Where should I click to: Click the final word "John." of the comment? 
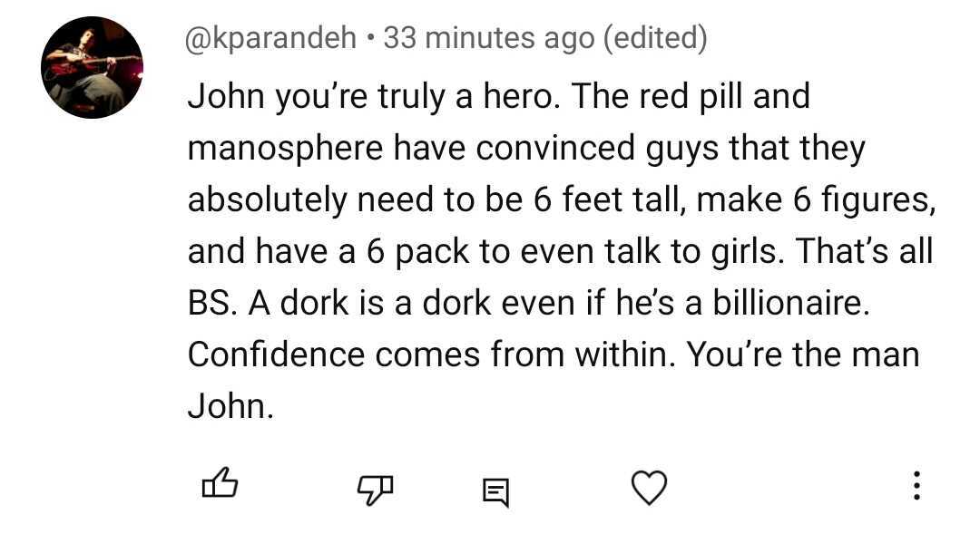(x=230, y=406)
